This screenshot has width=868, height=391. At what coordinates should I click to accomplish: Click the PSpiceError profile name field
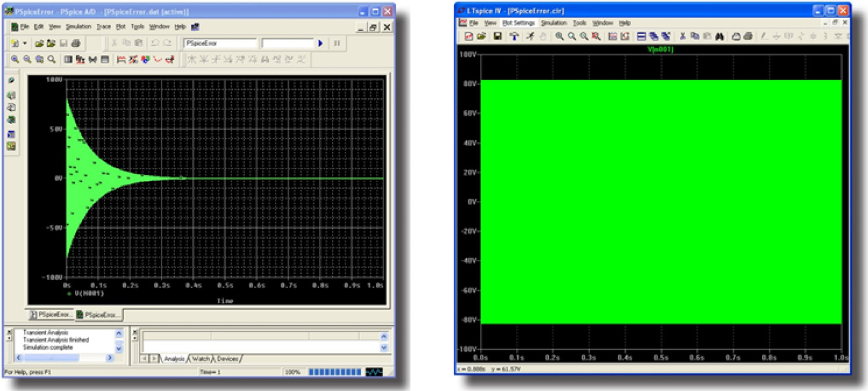[x=220, y=43]
